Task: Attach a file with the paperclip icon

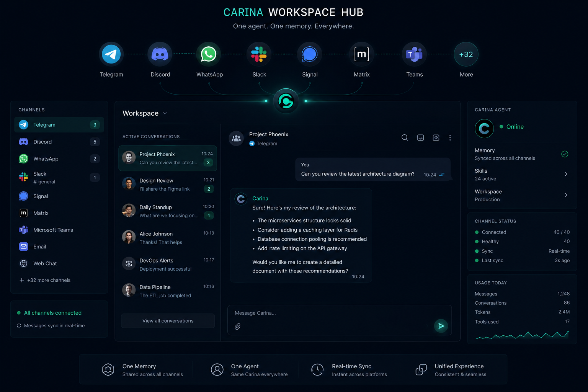Action: 238,327
